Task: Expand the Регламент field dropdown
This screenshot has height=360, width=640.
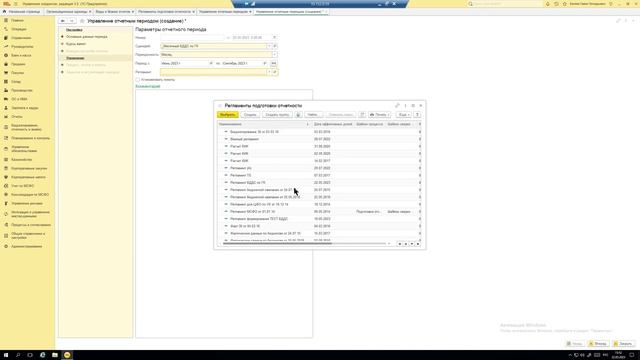Action: point(269,72)
